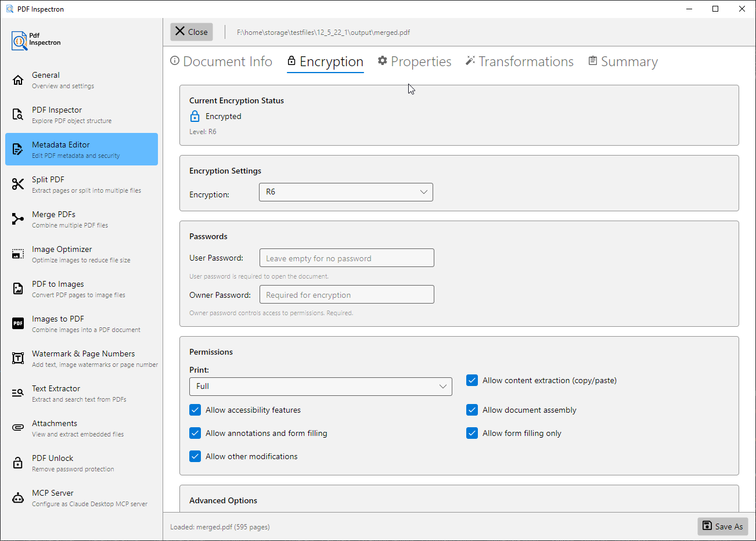This screenshot has width=756, height=541.
Task: Toggle Allow content extraction checkbox
Action: tap(472, 380)
